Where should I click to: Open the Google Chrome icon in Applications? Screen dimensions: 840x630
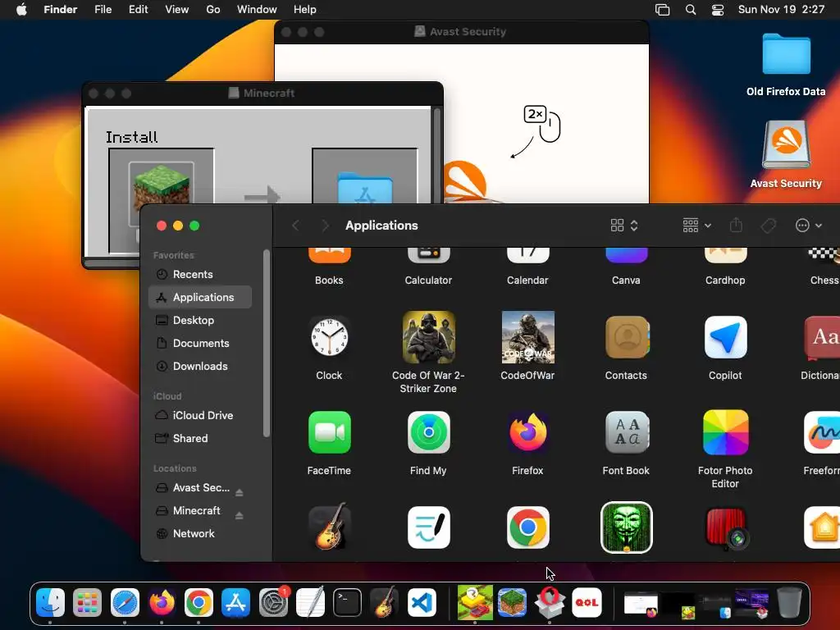coord(527,527)
